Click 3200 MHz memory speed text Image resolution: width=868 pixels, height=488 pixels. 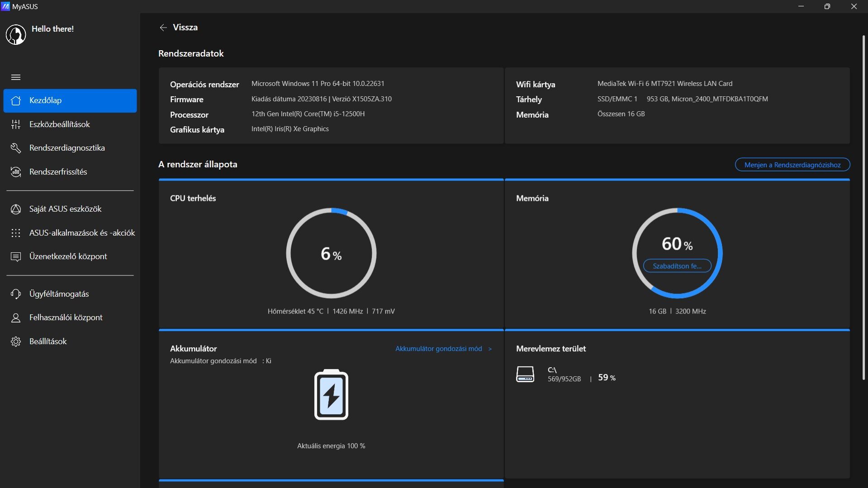690,311
